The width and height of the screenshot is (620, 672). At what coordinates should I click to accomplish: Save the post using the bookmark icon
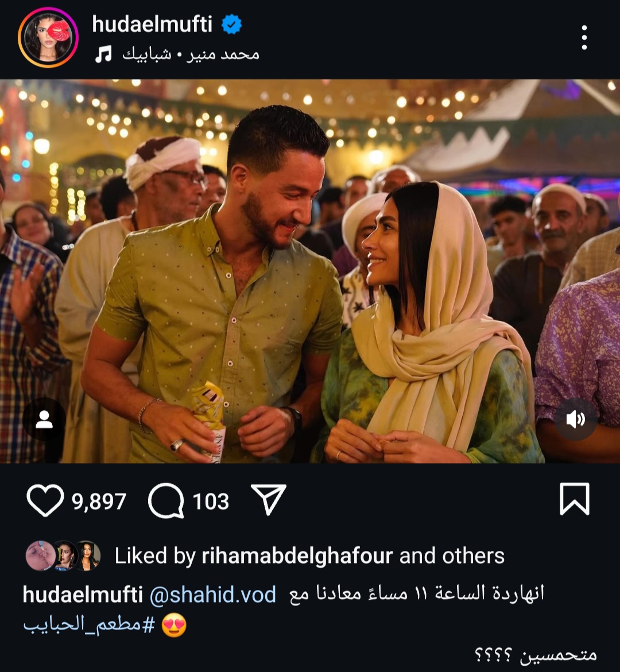click(x=575, y=499)
